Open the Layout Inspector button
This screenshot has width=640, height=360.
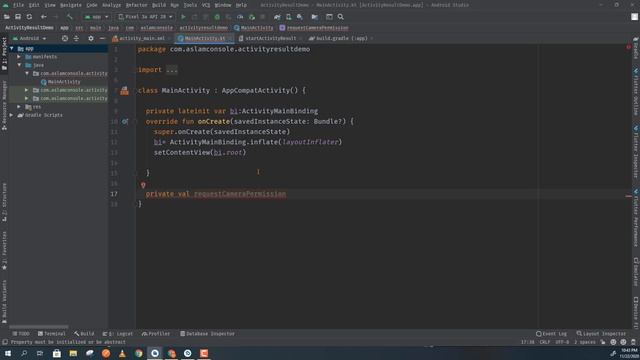(x=601, y=334)
